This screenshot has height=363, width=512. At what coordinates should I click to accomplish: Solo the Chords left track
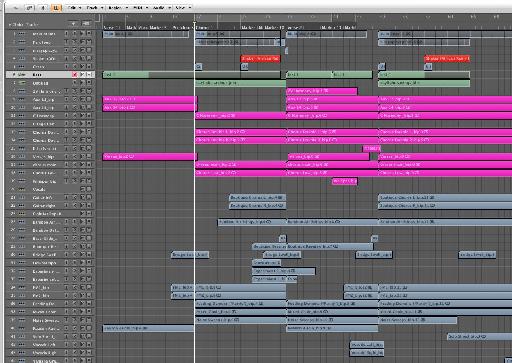click(x=89, y=345)
